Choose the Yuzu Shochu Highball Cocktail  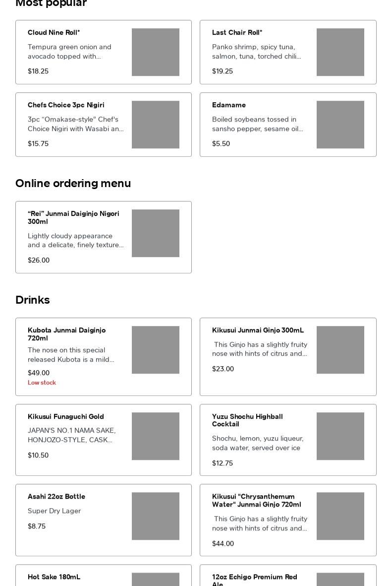[x=247, y=420]
